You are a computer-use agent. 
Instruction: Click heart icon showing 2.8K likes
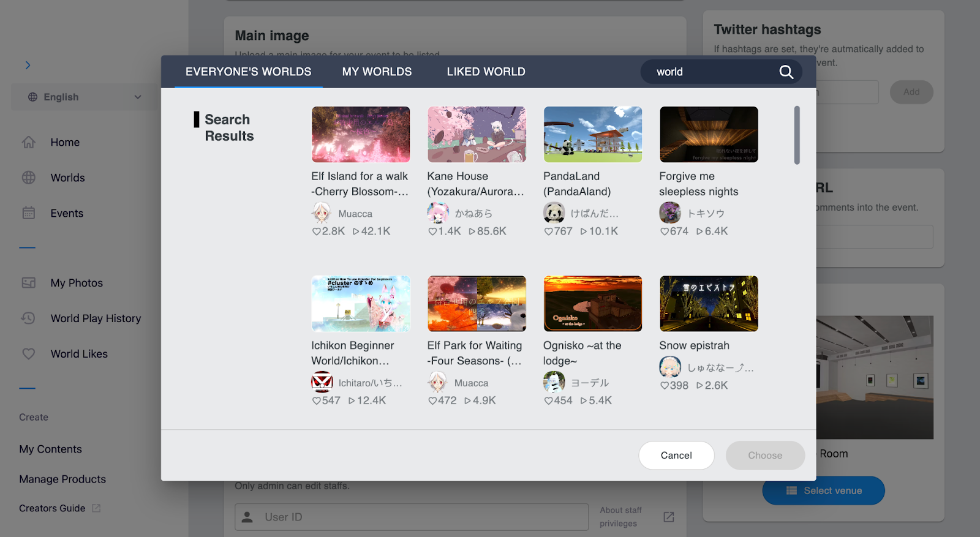click(x=317, y=231)
